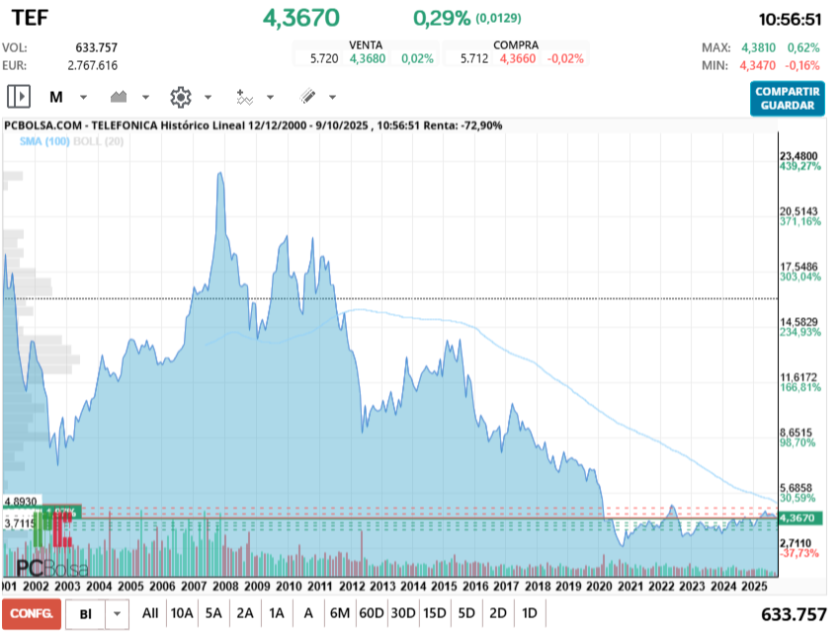Expand the drawing tools dropdown arrow

[x=332, y=97]
